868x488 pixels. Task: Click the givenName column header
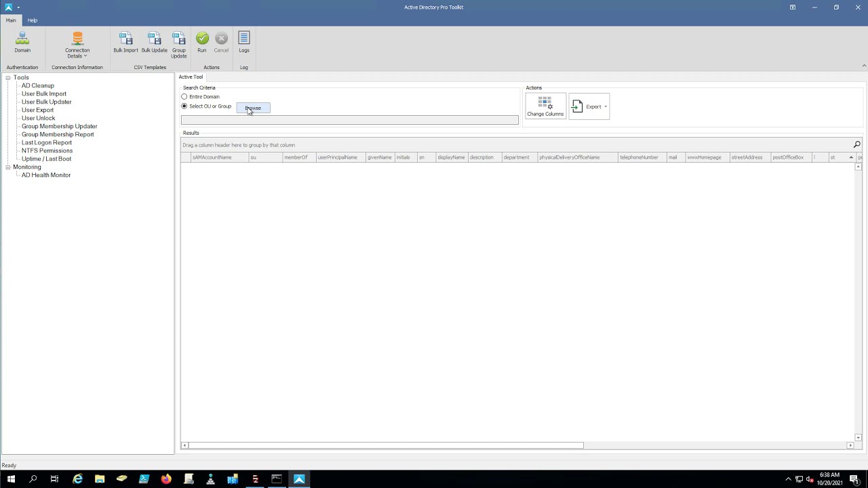click(380, 157)
